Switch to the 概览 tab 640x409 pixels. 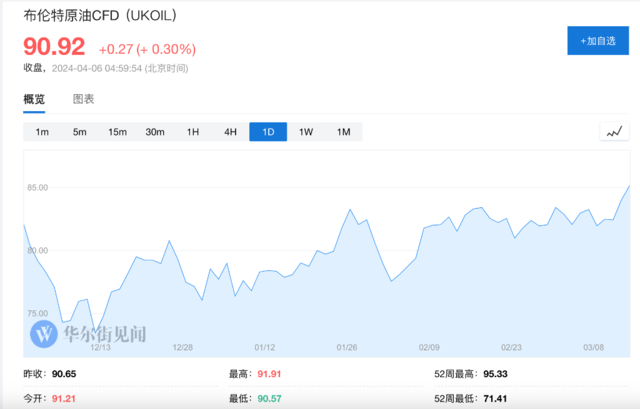click(x=35, y=99)
